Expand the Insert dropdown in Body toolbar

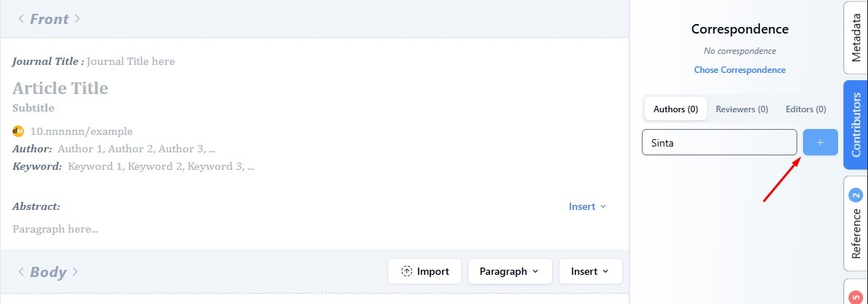coord(590,271)
